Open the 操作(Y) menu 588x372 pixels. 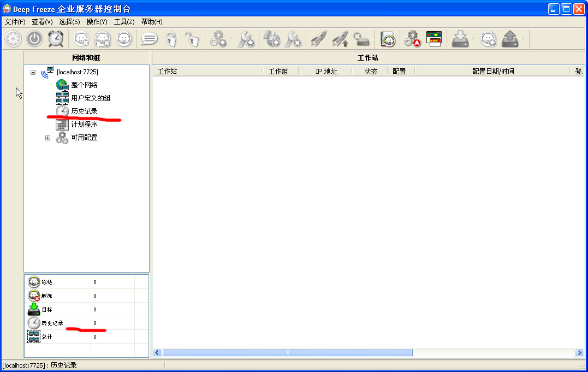click(97, 22)
